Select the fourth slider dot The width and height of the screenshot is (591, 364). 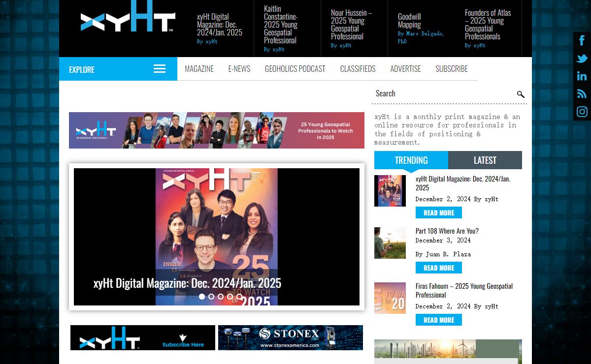click(x=230, y=297)
